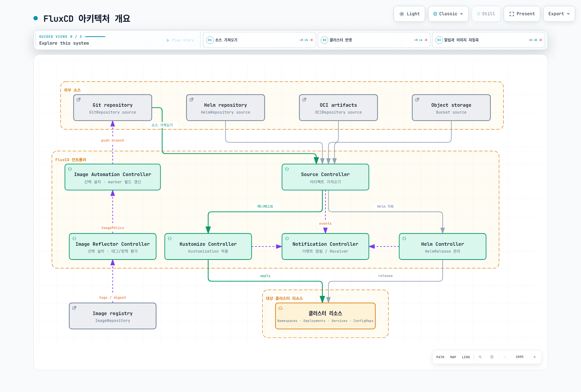The image size is (581, 392).
Task: Switch to LENS mode
Action: click(466, 357)
